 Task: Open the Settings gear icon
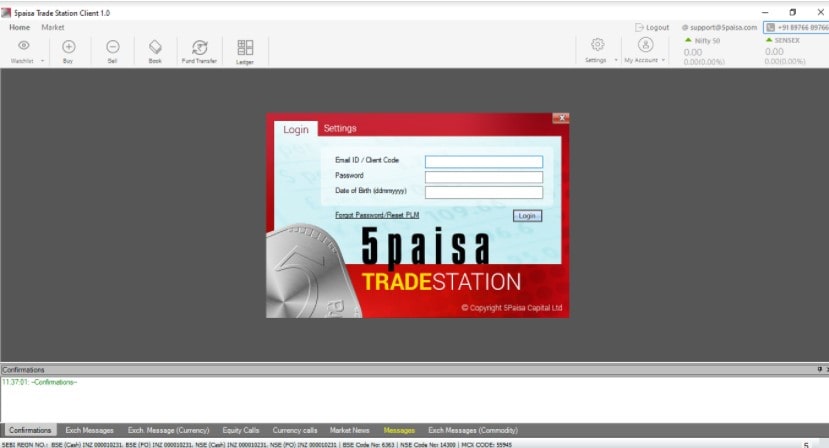coord(597,44)
